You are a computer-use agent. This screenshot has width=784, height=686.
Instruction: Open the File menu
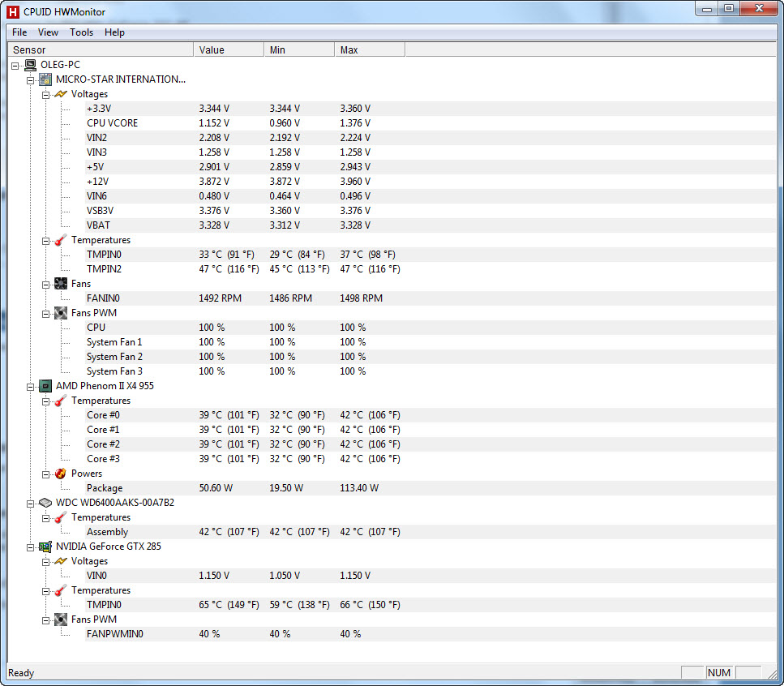pyautogui.click(x=19, y=32)
